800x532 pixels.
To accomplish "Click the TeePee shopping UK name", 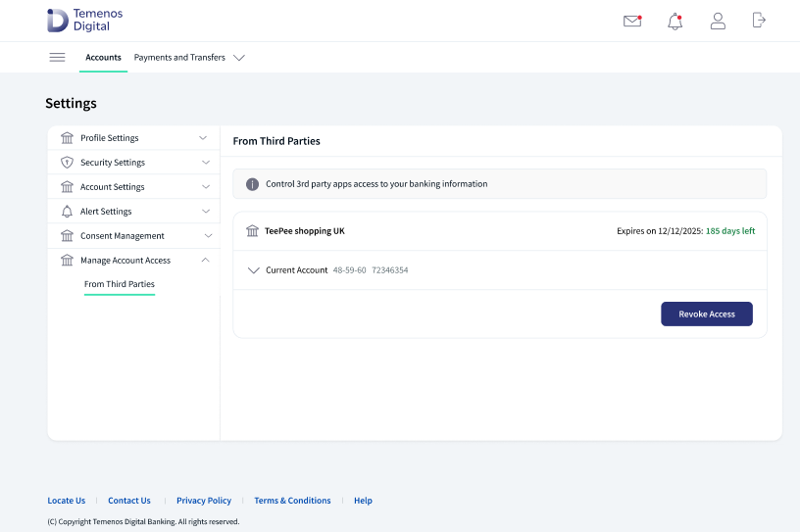I will [x=305, y=231].
